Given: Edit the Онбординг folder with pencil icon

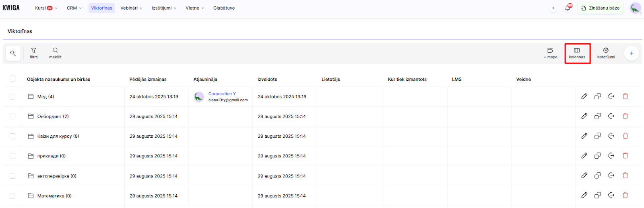Looking at the screenshot, I should [584, 116].
